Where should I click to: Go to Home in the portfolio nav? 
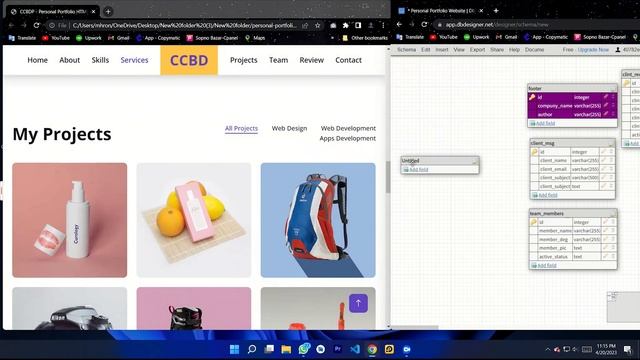click(x=38, y=60)
